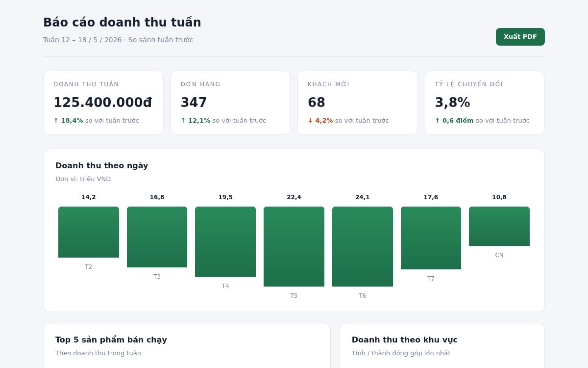Click the T6 day label
The image size is (588, 368).
[363, 296]
